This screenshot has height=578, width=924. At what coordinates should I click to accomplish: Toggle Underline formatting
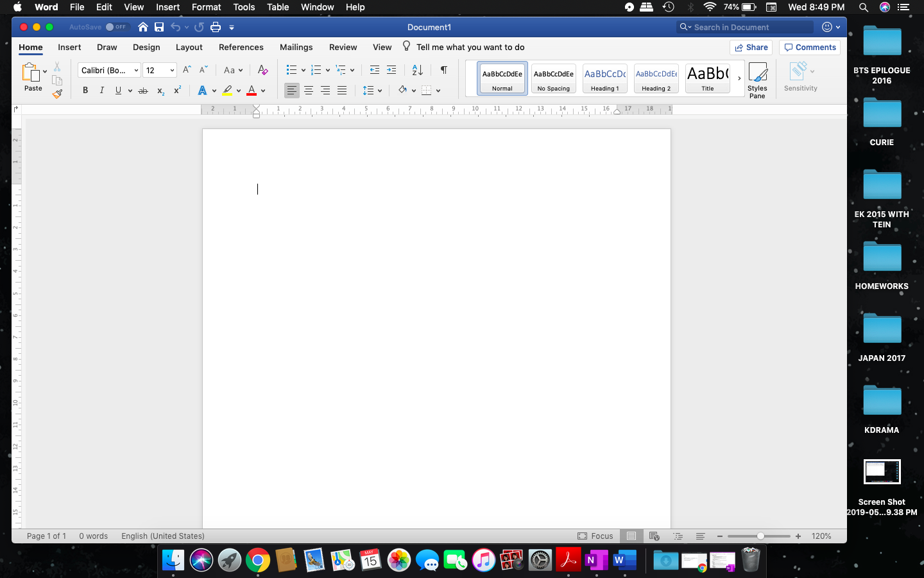[x=118, y=90]
